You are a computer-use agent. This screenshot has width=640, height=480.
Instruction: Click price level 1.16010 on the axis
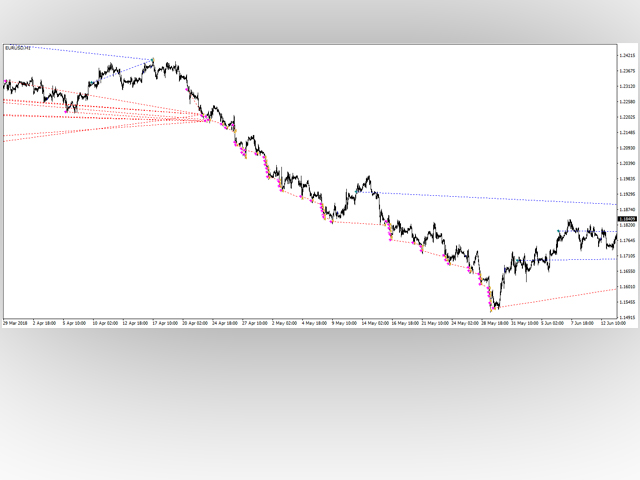click(x=627, y=287)
